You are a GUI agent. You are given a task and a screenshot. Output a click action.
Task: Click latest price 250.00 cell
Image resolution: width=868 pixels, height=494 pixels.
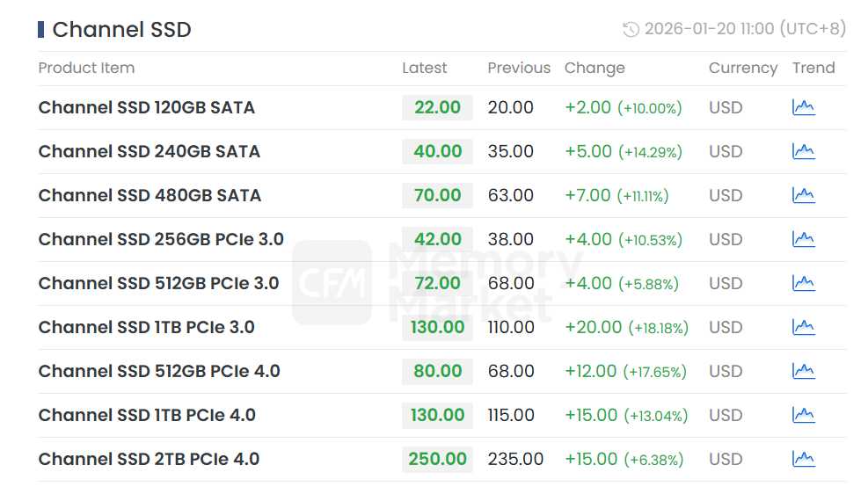point(437,459)
